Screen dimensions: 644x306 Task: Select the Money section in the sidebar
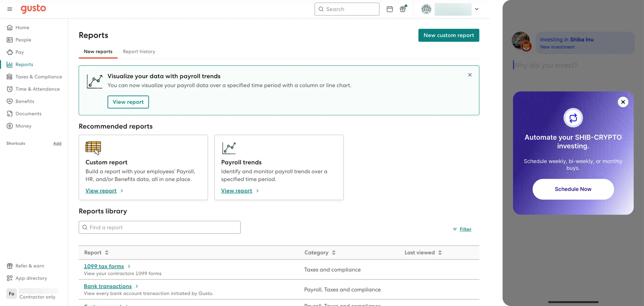(x=23, y=126)
